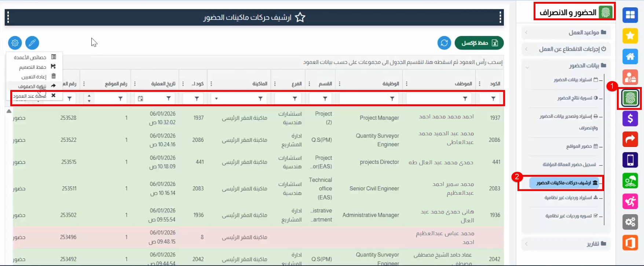
Task: Click the yellow star favorites icon in sidebar
Action: (x=630, y=36)
